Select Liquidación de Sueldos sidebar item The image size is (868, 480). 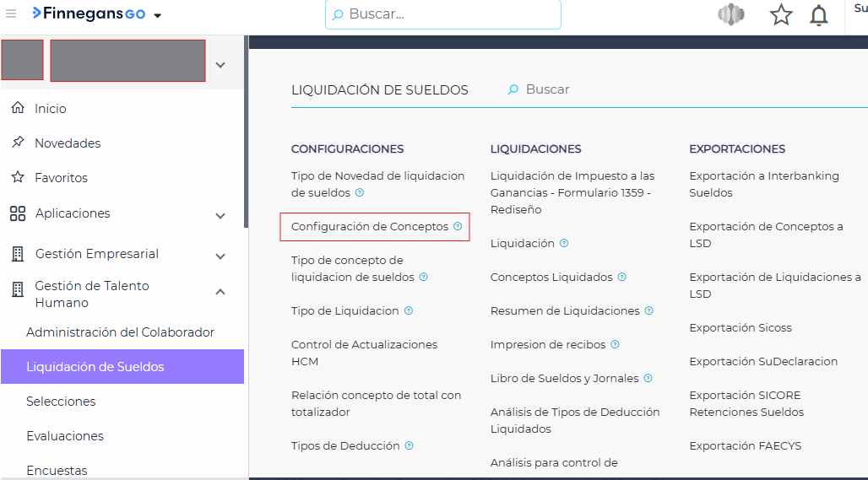click(95, 367)
